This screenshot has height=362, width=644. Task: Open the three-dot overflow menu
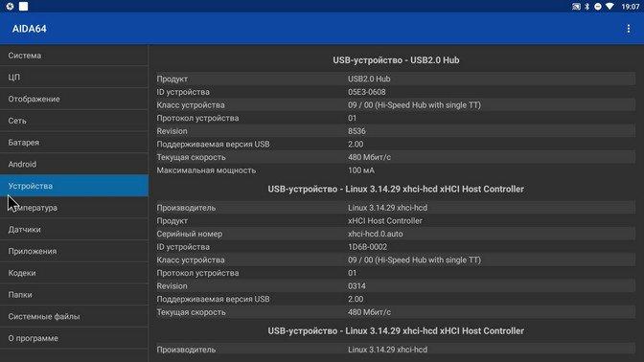(628, 29)
